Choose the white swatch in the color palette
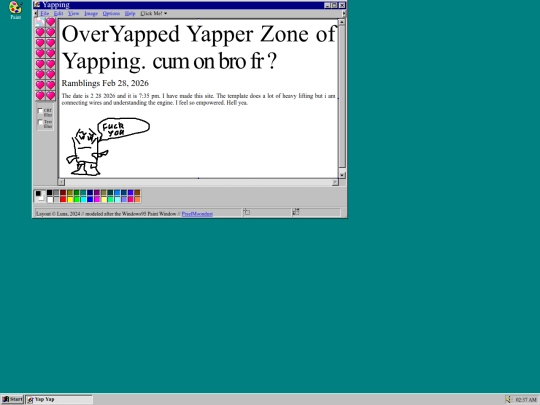 tap(50, 199)
